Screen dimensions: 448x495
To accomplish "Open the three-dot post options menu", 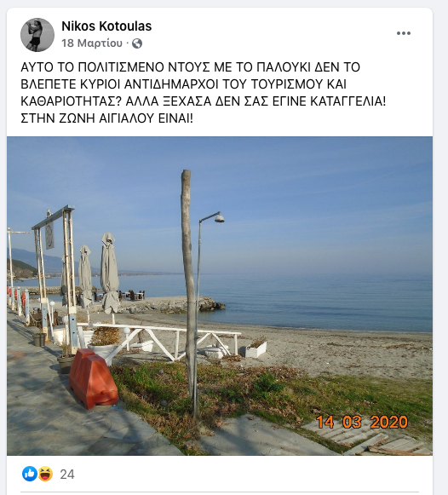I will (404, 33).
